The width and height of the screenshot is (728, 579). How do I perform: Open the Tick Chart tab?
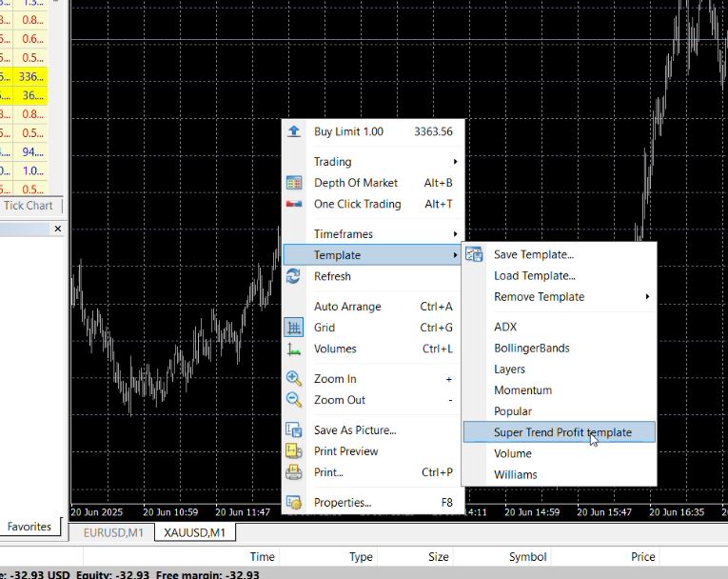tap(29, 206)
